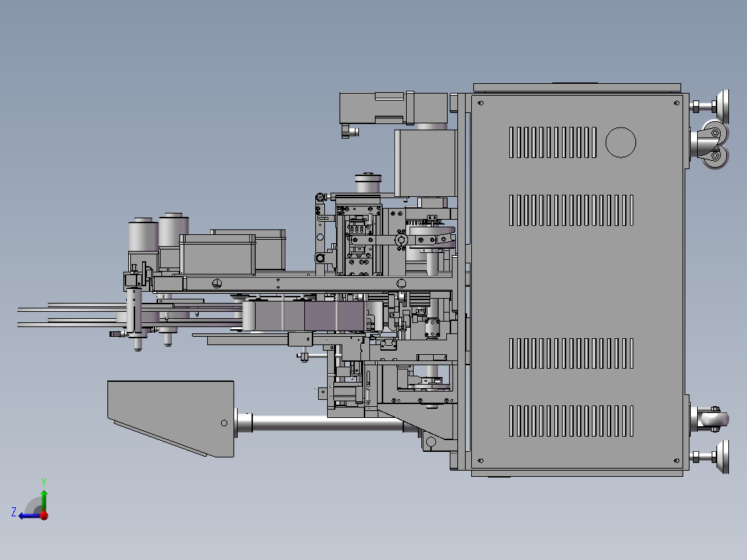Image resolution: width=747 pixels, height=560 pixels.
Task: Select the square gearbox block below servo motor
Action: (x=425, y=163)
